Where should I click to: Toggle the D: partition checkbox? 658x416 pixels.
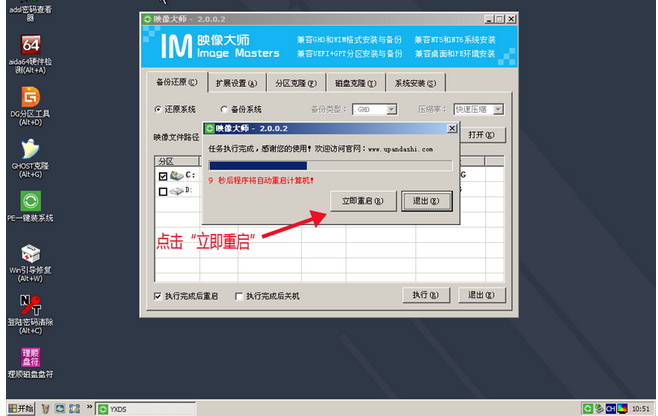[x=163, y=192]
